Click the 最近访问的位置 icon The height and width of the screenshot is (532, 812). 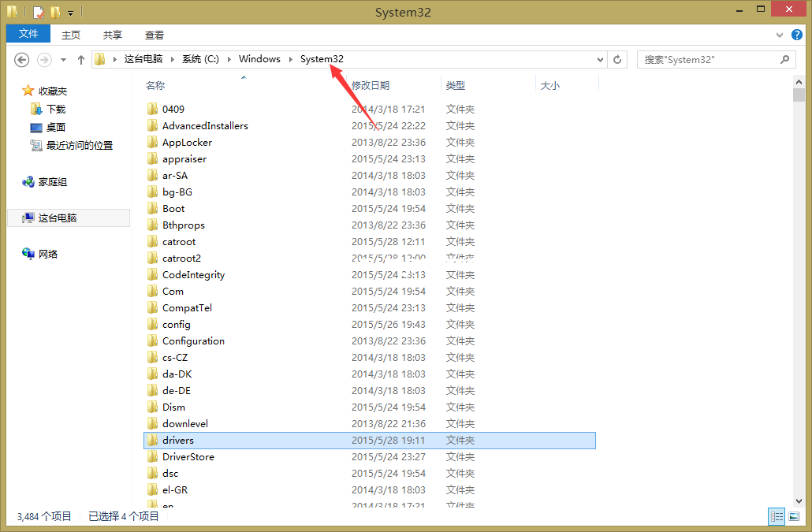(35, 146)
